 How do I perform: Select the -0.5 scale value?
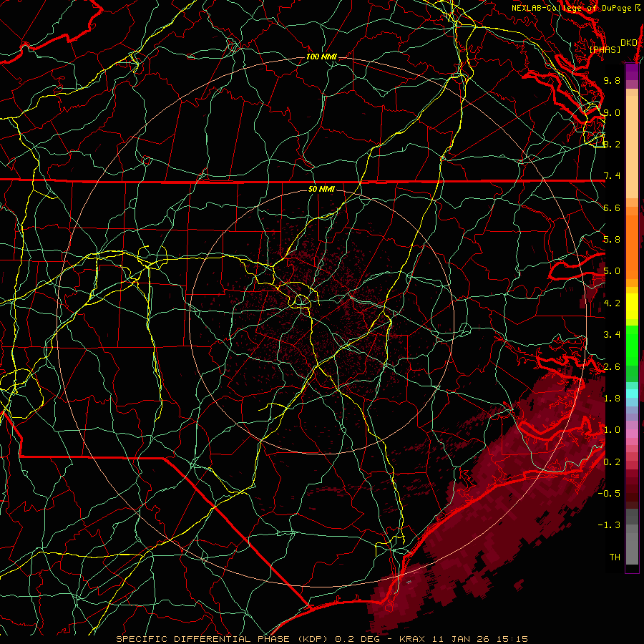609,494
